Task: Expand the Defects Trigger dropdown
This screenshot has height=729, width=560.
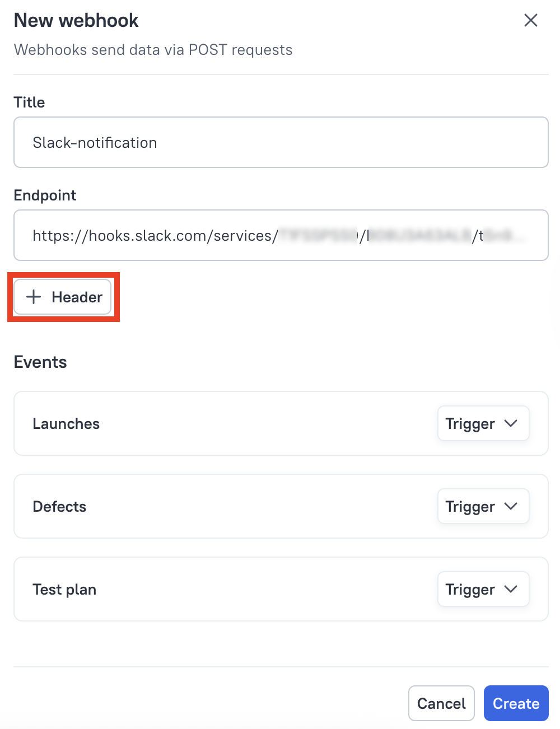Action: click(x=483, y=507)
